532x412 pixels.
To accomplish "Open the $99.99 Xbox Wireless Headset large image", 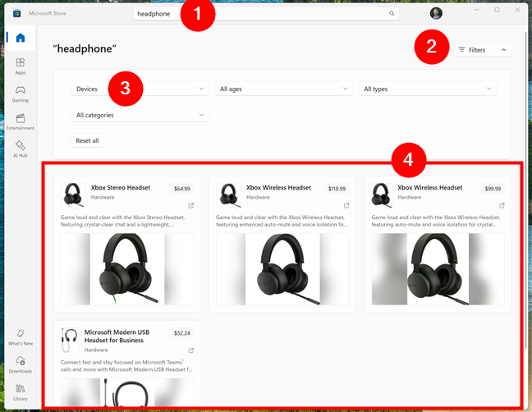I will click(438, 269).
